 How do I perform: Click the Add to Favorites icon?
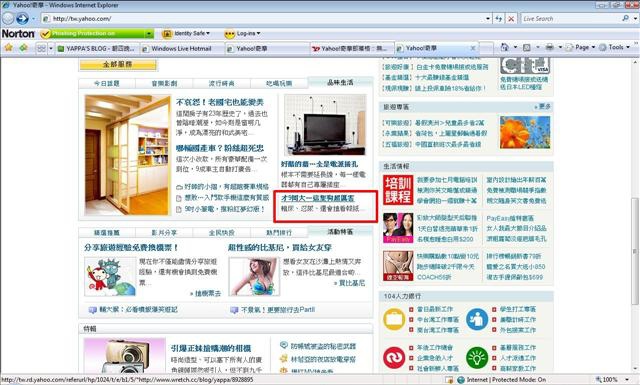[23, 48]
